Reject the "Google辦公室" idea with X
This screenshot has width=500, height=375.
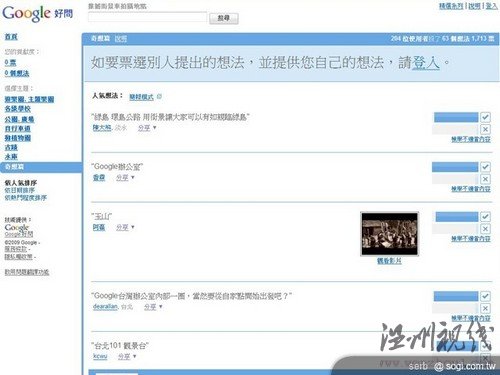(x=485, y=179)
